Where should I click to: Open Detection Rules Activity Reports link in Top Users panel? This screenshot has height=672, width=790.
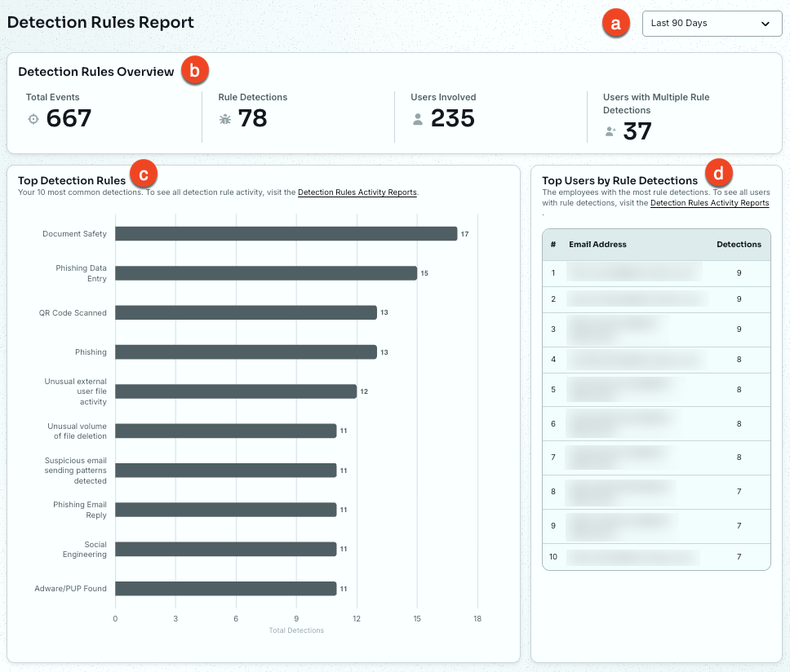click(x=709, y=203)
